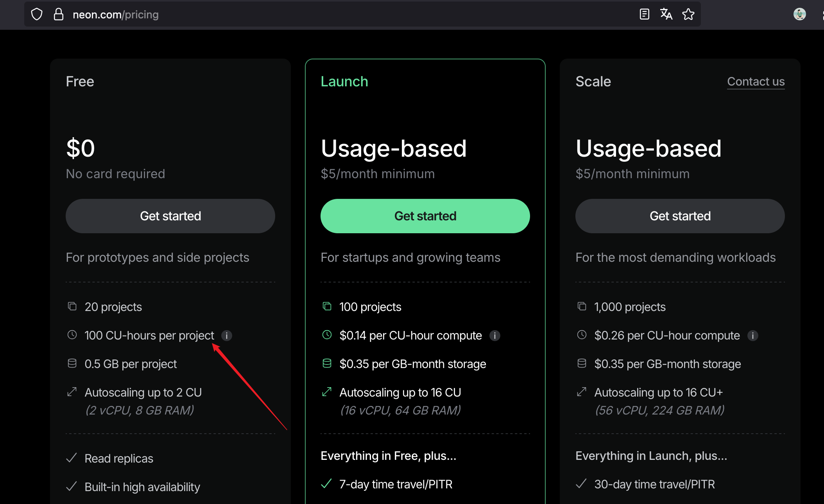The height and width of the screenshot is (504, 824).
Task: Click the 100 projects text
Action: [x=370, y=307]
